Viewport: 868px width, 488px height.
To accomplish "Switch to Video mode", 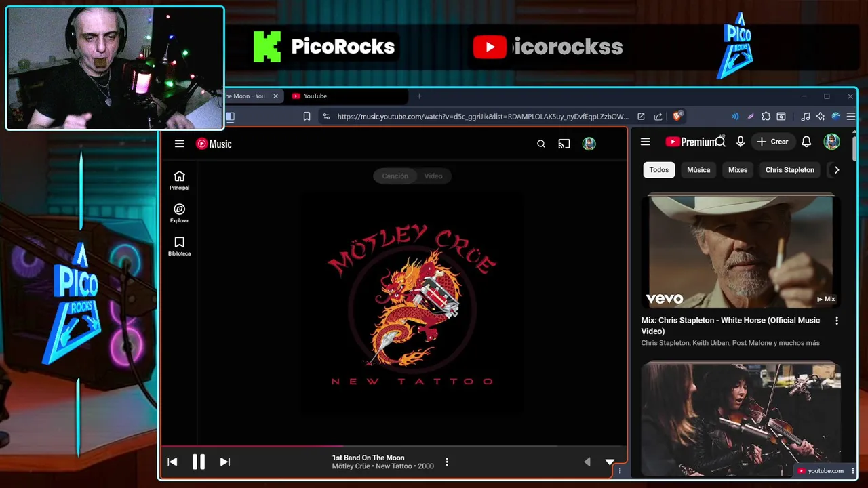I will [433, 176].
